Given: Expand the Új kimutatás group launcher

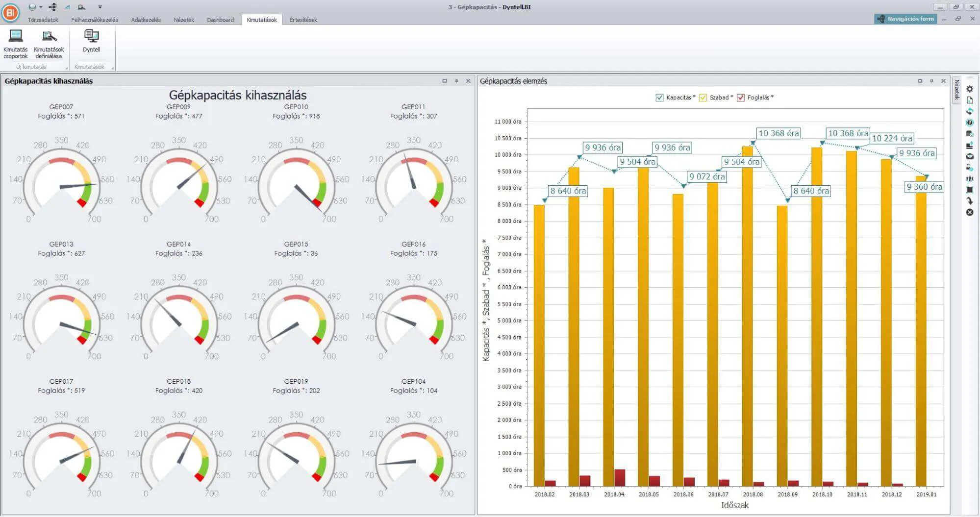Looking at the screenshot, I should tap(66, 68).
